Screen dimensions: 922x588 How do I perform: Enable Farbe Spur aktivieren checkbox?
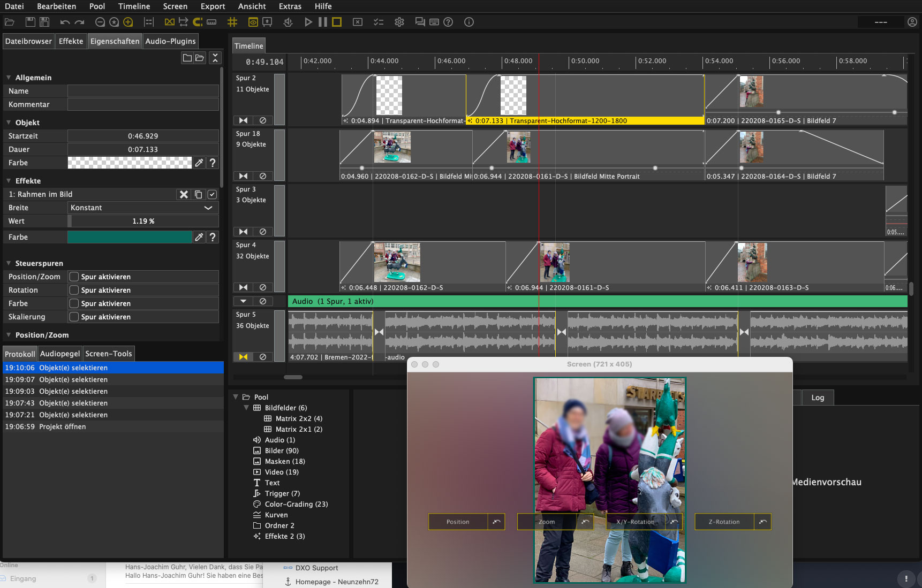(74, 303)
